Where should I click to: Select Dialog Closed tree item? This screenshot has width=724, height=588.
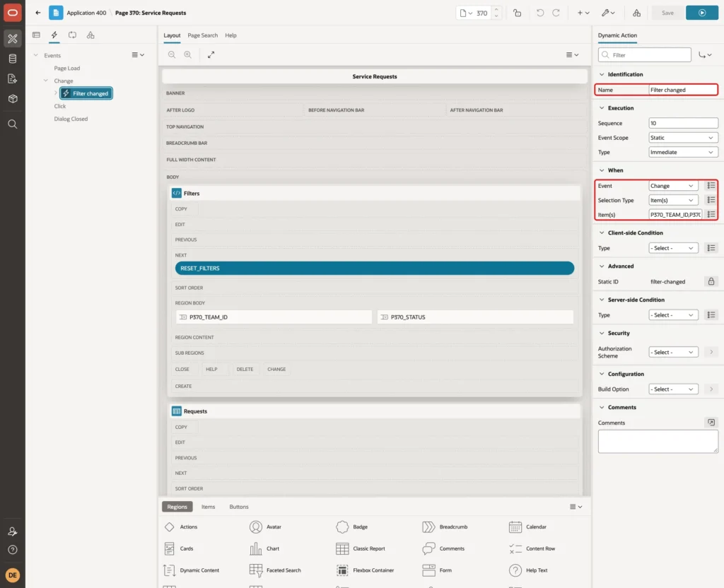(x=71, y=119)
